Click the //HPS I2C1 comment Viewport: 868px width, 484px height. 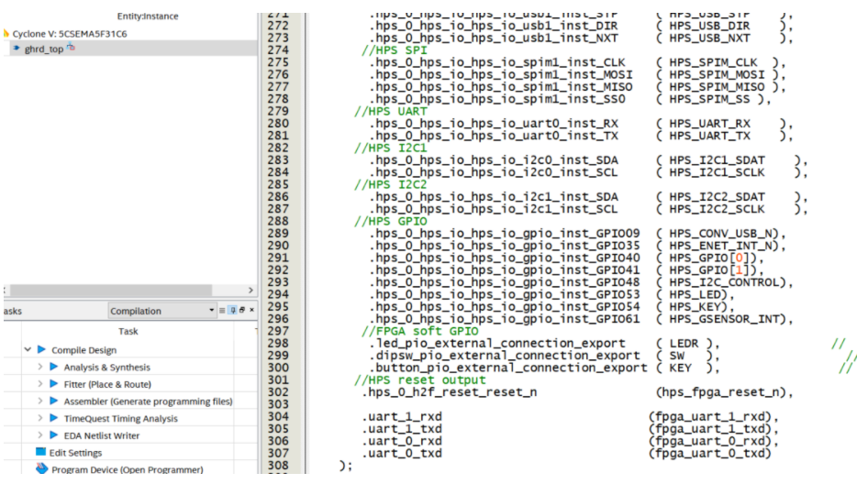[390, 148]
